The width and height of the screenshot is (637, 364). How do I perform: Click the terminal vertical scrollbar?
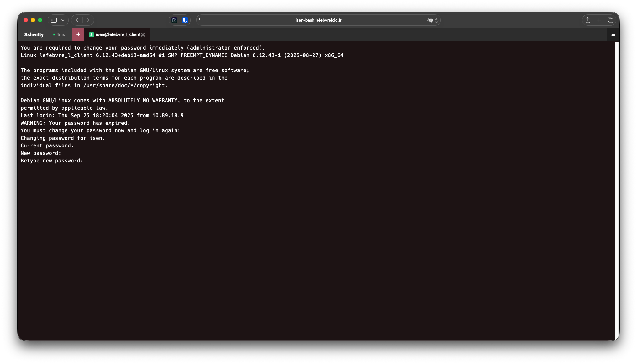click(617, 188)
